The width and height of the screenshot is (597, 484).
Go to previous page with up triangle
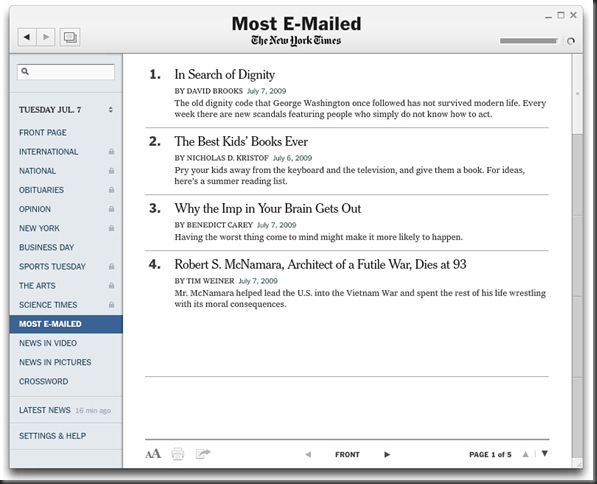click(525, 454)
